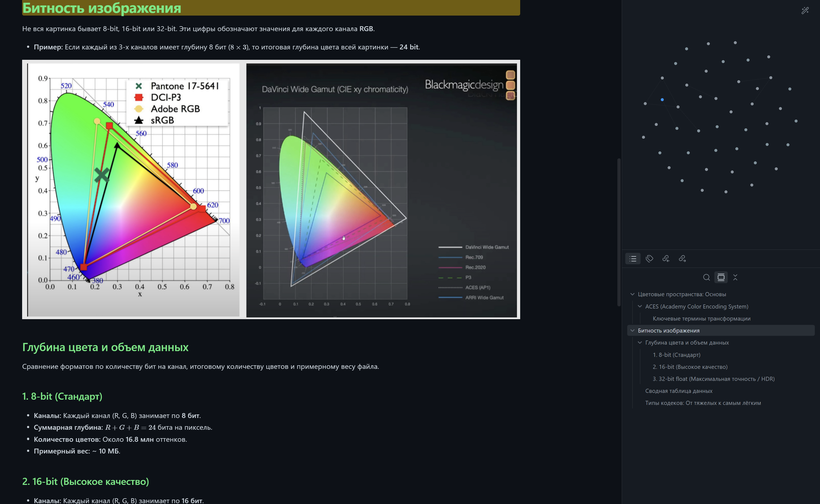Click the Количество цветов 16.8 млн line

tap(110, 439)
